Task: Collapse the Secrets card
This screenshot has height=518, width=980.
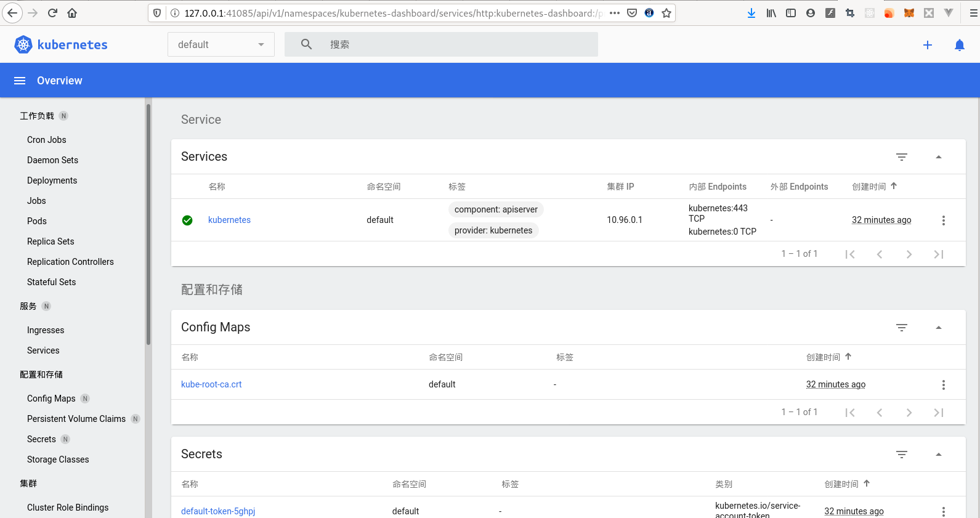Action: point(938,455)
